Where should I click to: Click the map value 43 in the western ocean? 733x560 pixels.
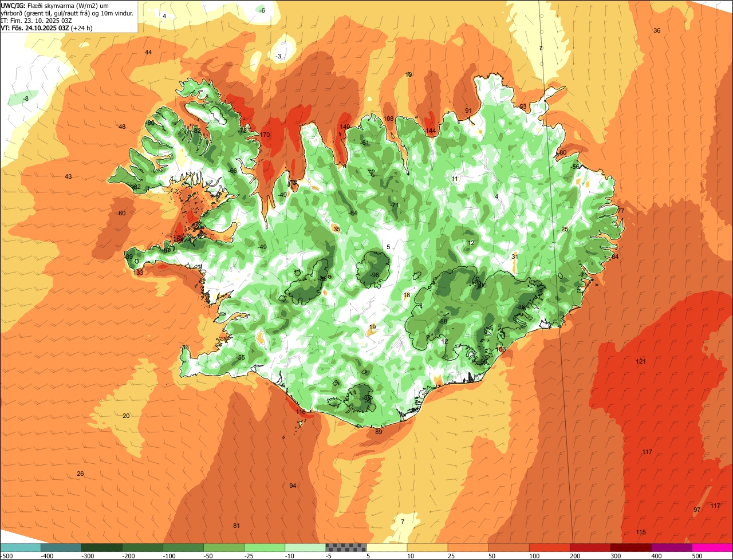(68, 177)
